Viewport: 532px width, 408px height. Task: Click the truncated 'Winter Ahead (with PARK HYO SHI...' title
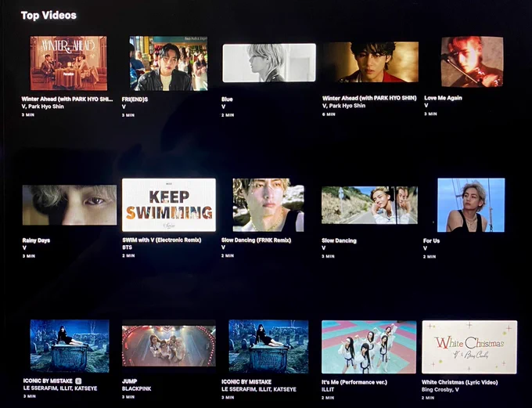[67, 99]
